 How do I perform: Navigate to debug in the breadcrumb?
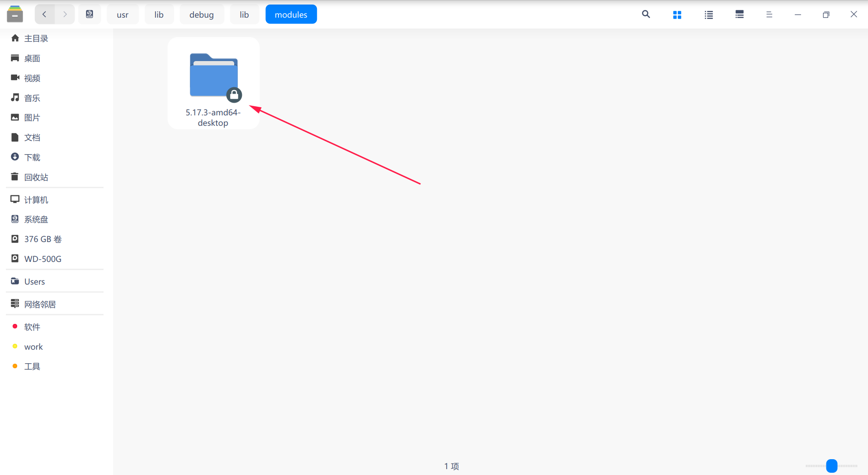[x=202, y=14]
